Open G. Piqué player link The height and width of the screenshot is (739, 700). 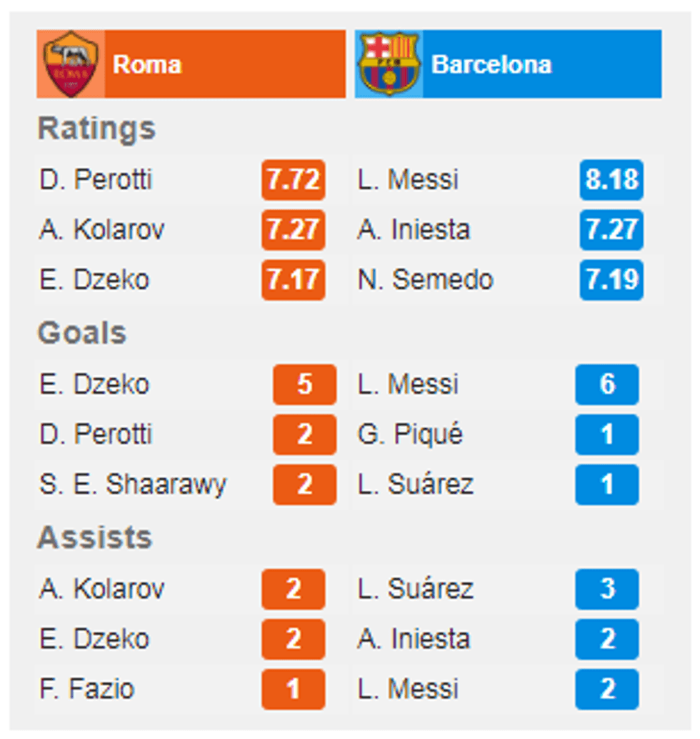410,434
